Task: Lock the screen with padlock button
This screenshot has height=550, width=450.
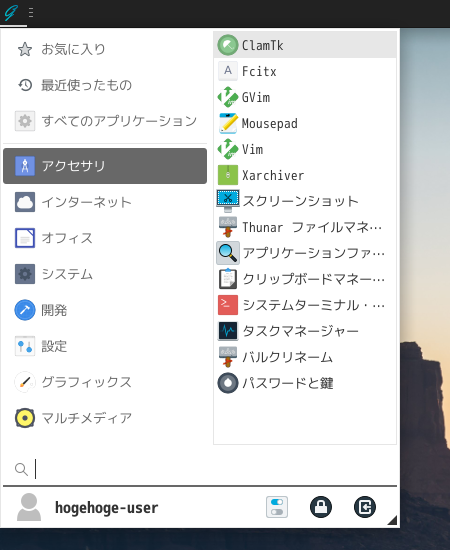Action: coord(321,507)
